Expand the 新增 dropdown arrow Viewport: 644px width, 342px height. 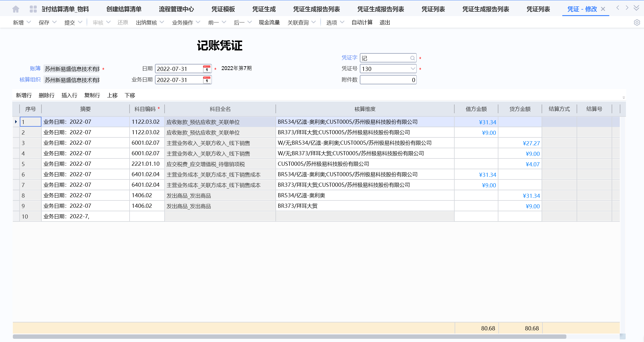pos(29,22)
